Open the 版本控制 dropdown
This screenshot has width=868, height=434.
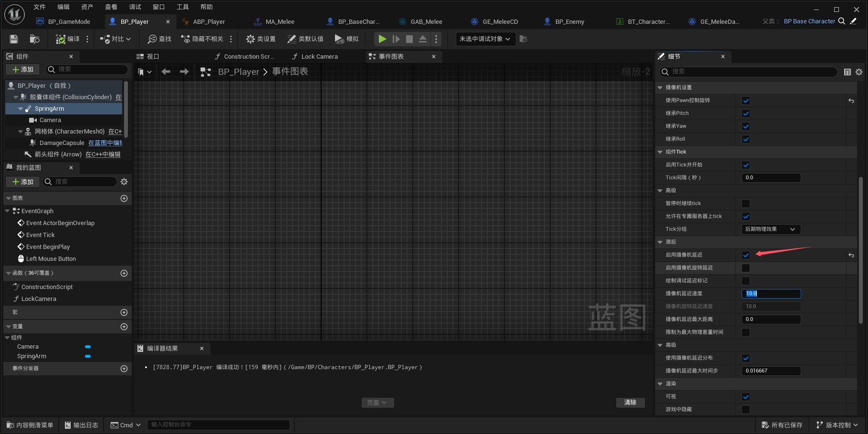[x=837, y=425]
